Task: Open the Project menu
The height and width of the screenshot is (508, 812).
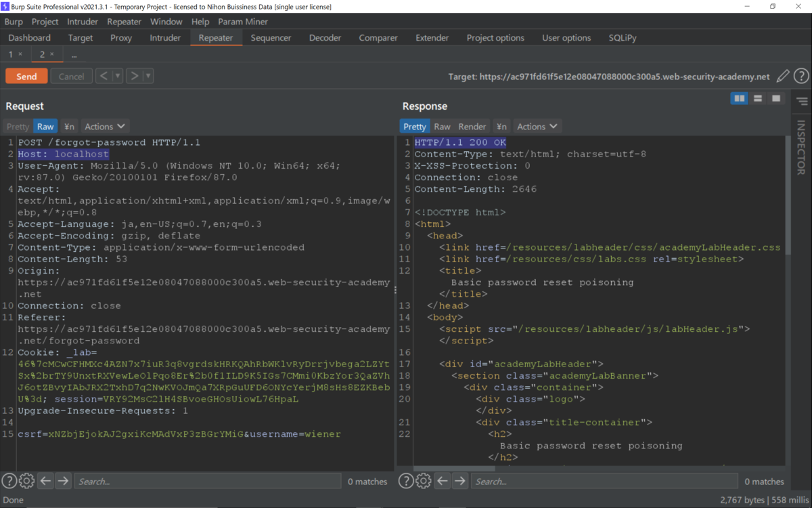Action: (45, 22)
